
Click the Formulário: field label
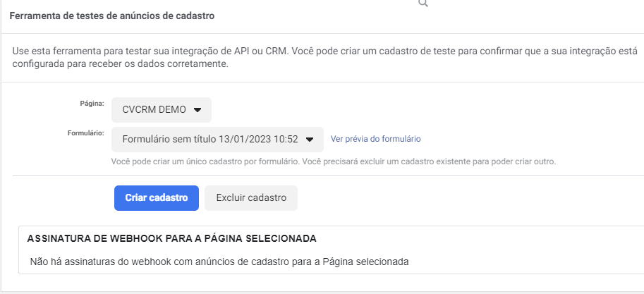(86, 133)
